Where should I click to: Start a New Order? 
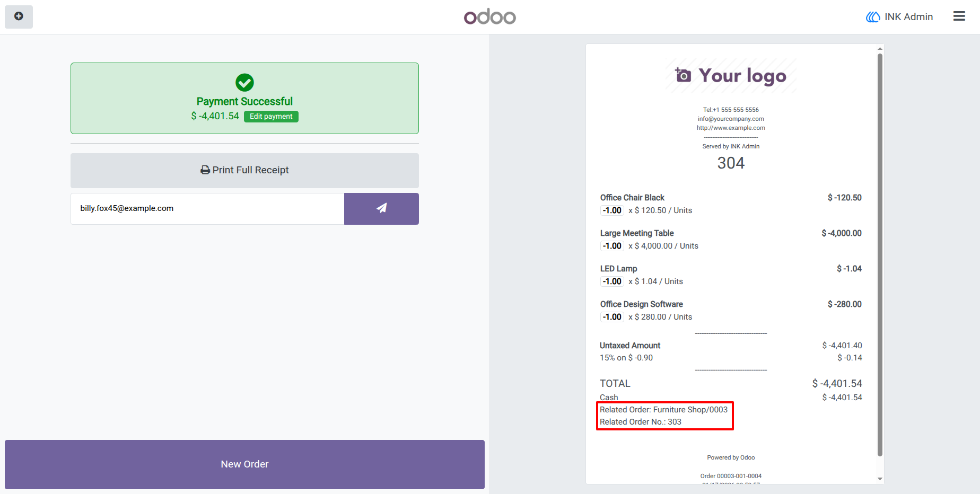click(244, 464)
